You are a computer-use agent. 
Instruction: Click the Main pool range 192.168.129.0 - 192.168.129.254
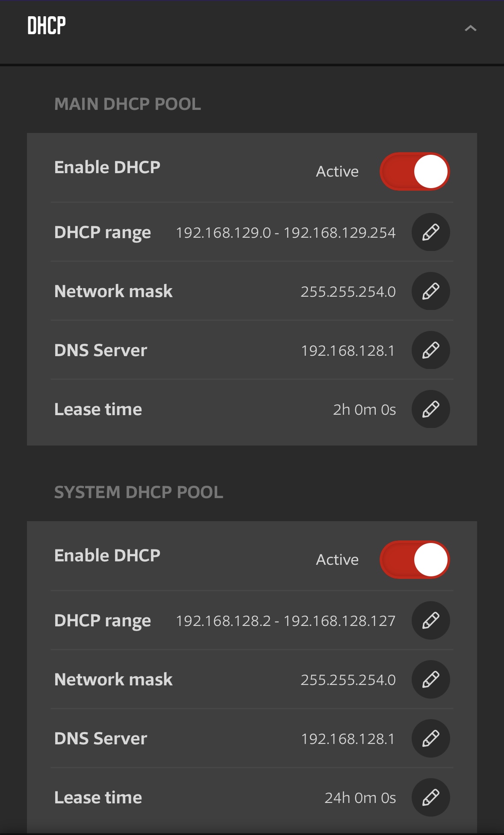[286, 233]
